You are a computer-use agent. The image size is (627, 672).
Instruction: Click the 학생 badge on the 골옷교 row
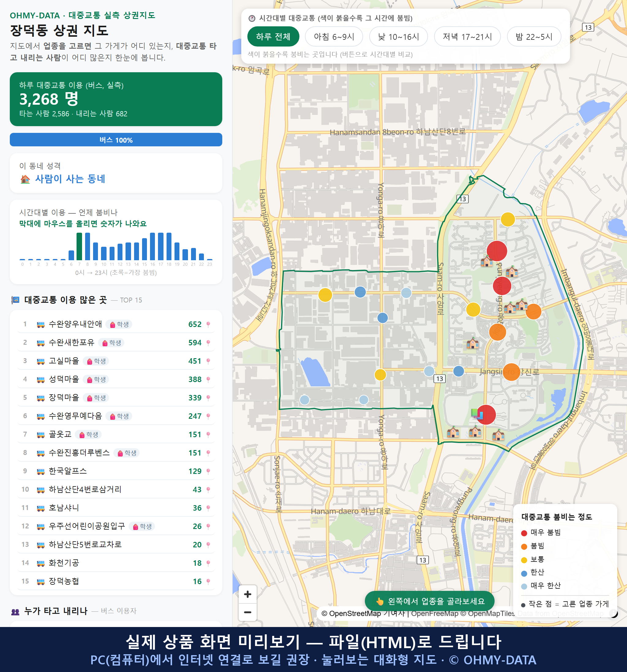[88, 435]
